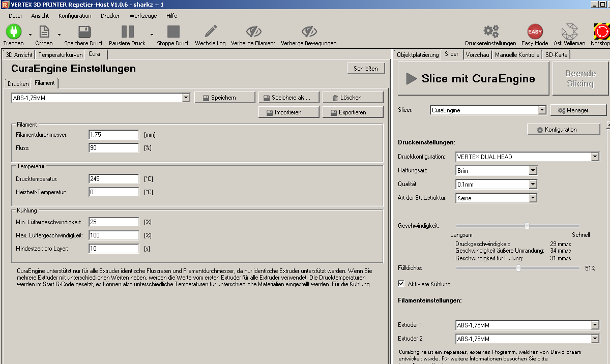
Task: Open dropdown arrow next to Öffnen
Action: click(x=59, y=35)
